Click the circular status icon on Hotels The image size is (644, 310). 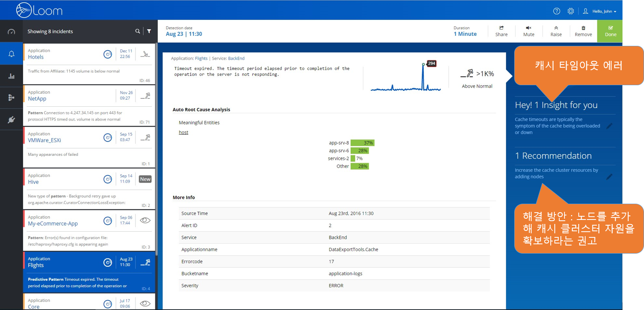[107, 54]
